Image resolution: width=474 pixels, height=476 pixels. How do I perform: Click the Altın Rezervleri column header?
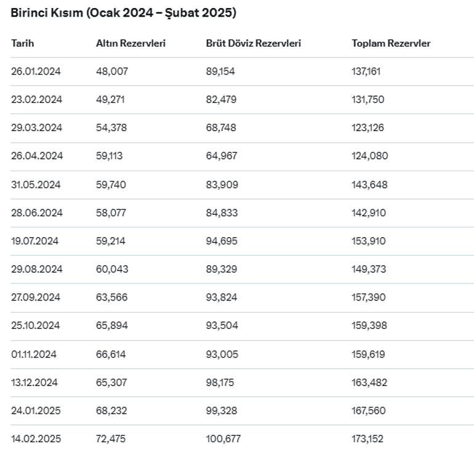(131, 43)
